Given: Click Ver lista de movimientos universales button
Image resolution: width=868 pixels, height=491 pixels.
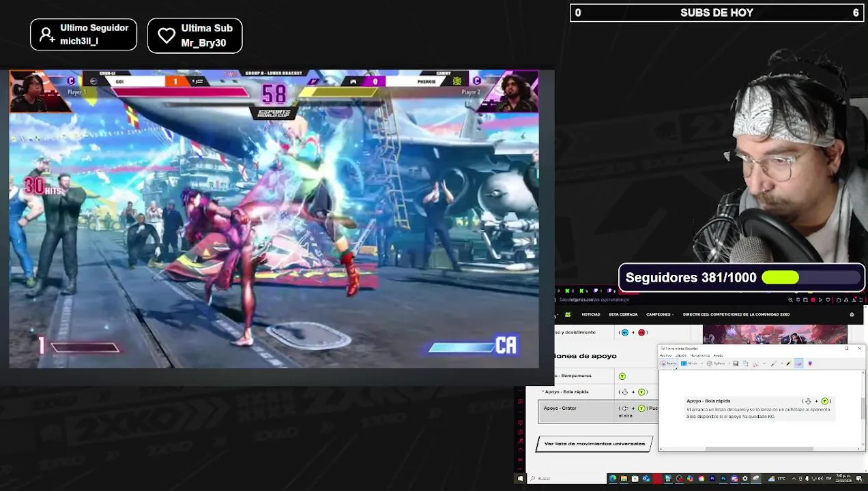Looking at the screenshot, I should (594, 444).
